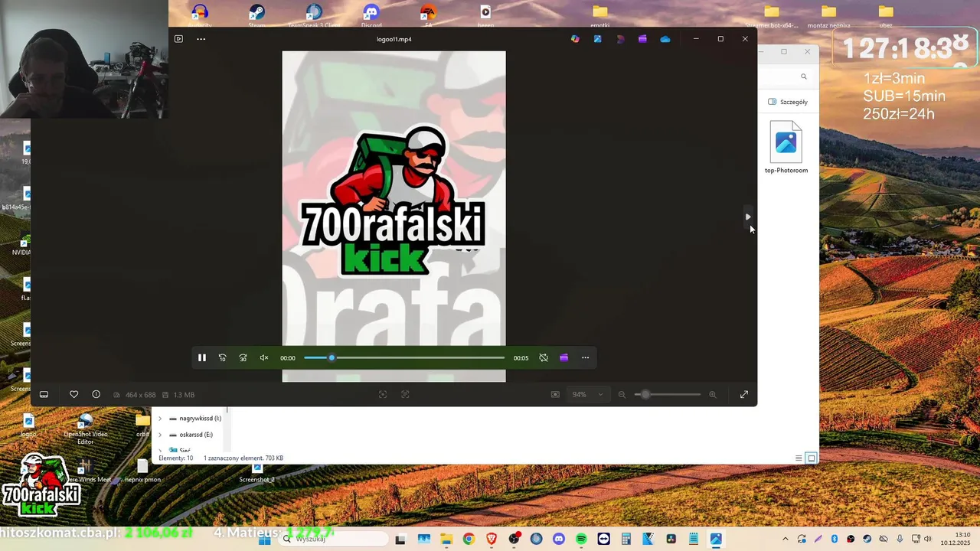Image resolution: width=980 pixels, height=551 pixels.
Task: Open File Explorer from taskbar
Action: 446,540
